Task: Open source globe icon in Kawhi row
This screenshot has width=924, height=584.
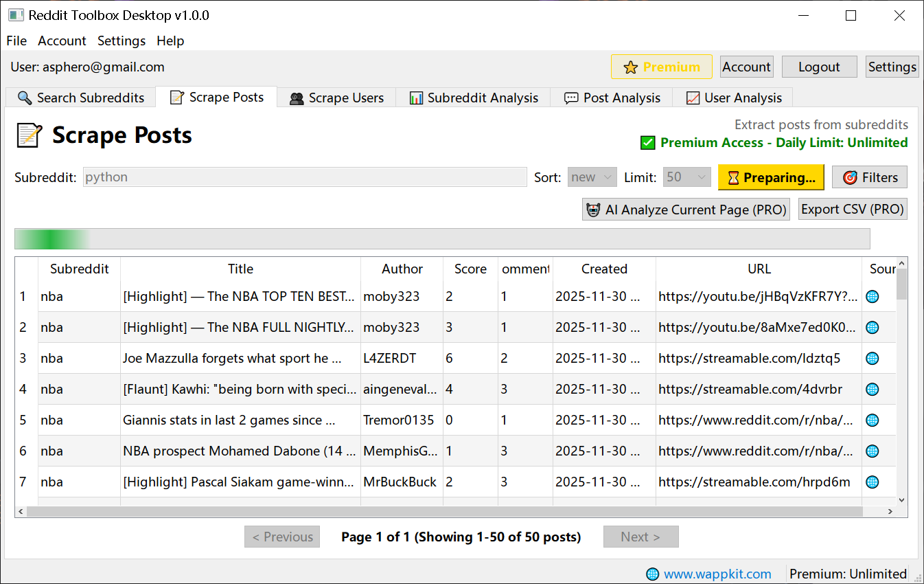Action: 872,389
